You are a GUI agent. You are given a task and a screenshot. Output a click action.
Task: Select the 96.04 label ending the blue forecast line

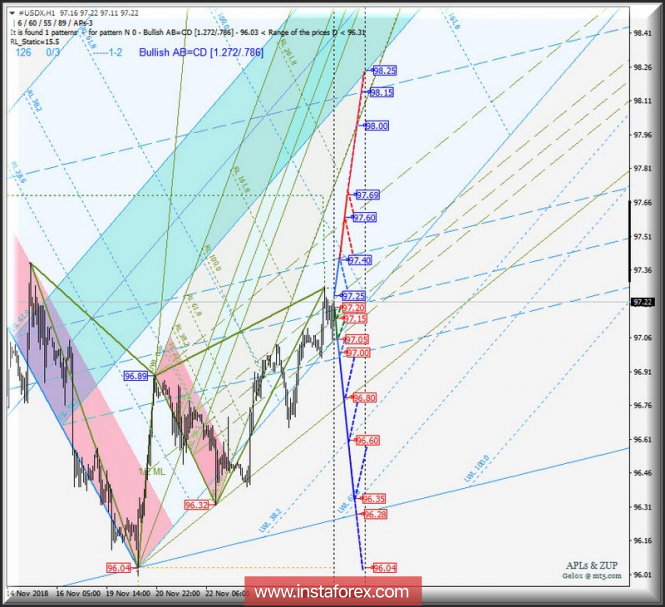385,568
